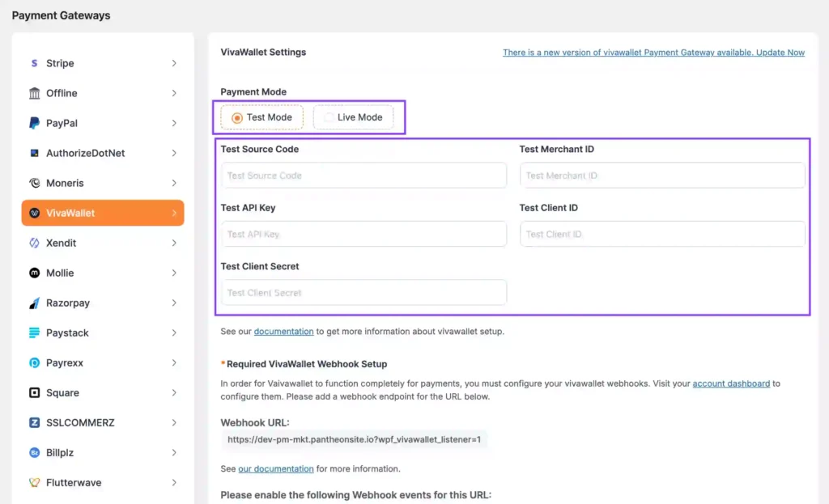The image size is (829, 504).
Task: Expand Mollie gateway chevron
Action: coord(174,273)
